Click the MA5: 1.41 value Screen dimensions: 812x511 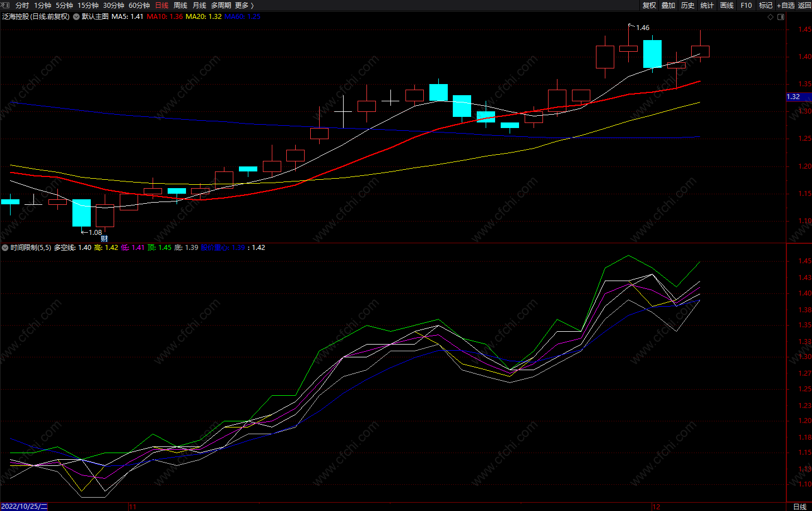pos(128,17)
